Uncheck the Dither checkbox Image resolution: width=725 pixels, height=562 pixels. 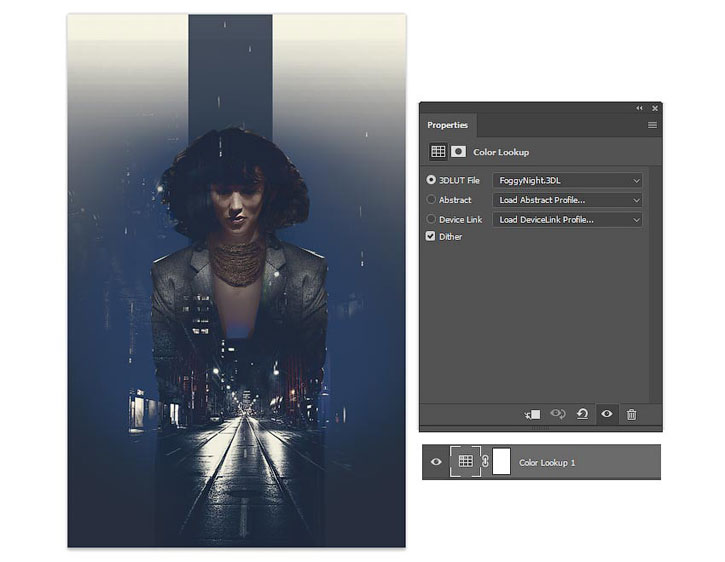tap(430, 236)
